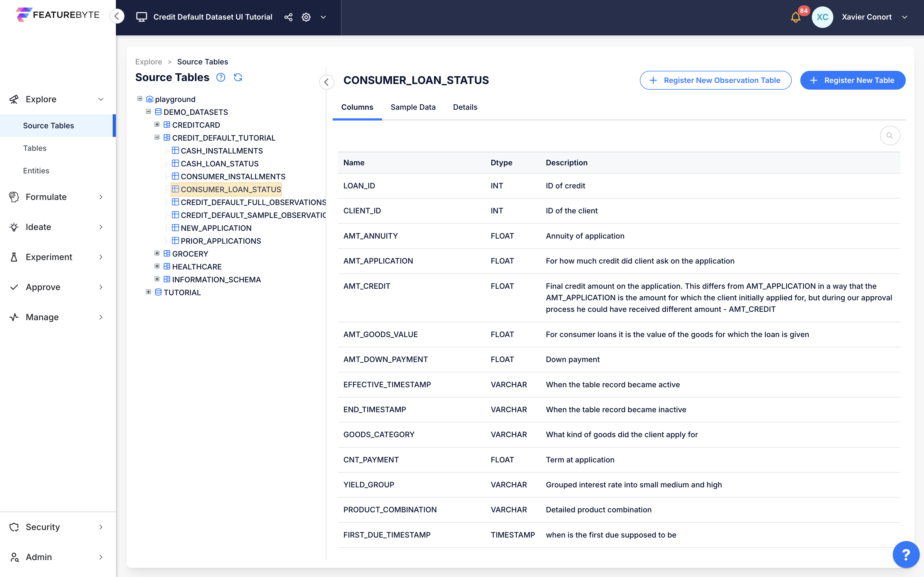Click the GOODS_CATEGORY column name
This screenshot has height=577, width=924.
point(379,434)
